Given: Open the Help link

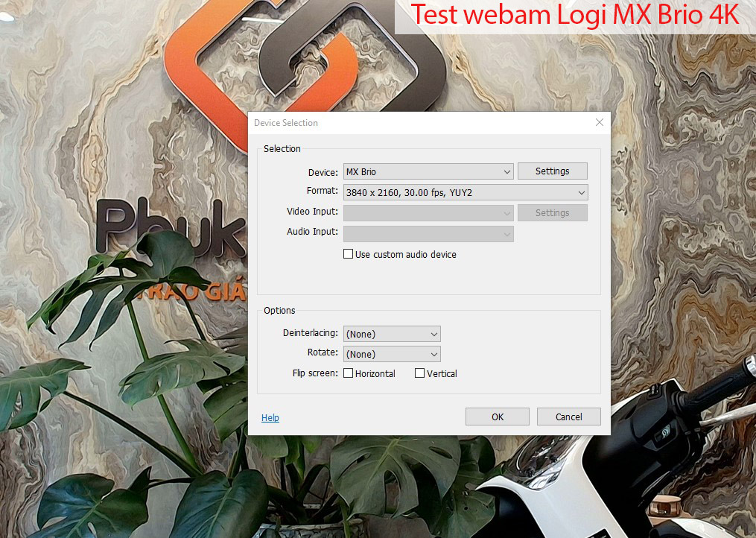Looking at the screenshot, I should point(270,418).
